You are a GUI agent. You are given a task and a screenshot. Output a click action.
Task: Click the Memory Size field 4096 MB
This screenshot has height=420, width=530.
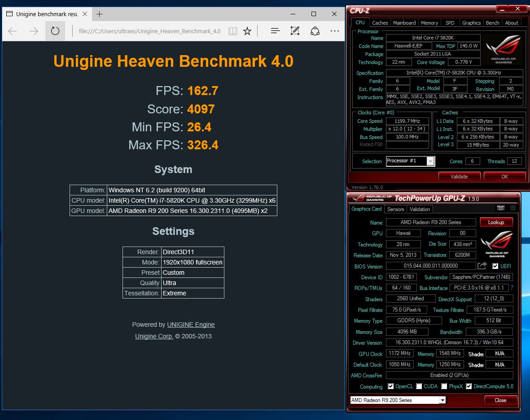point(407,332)
